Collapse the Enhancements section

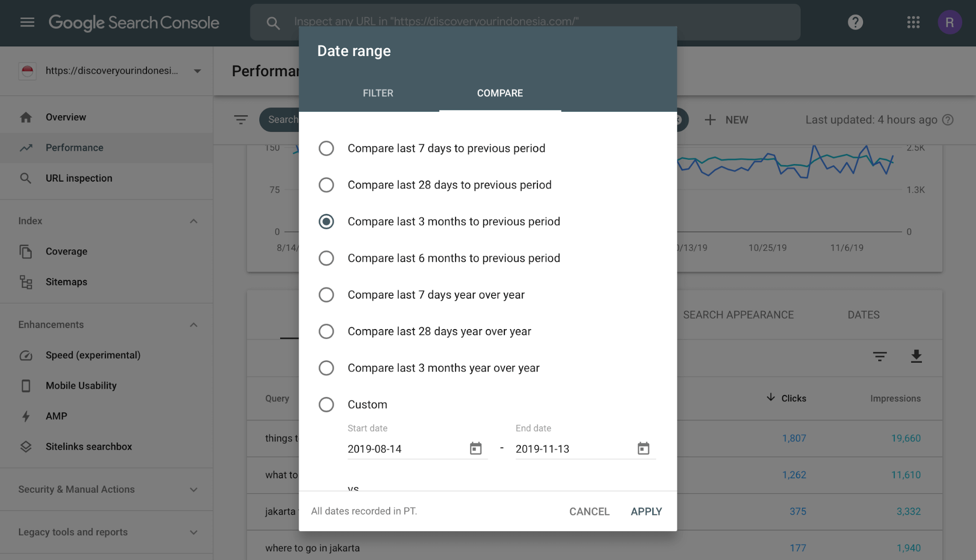coord(193,325)
